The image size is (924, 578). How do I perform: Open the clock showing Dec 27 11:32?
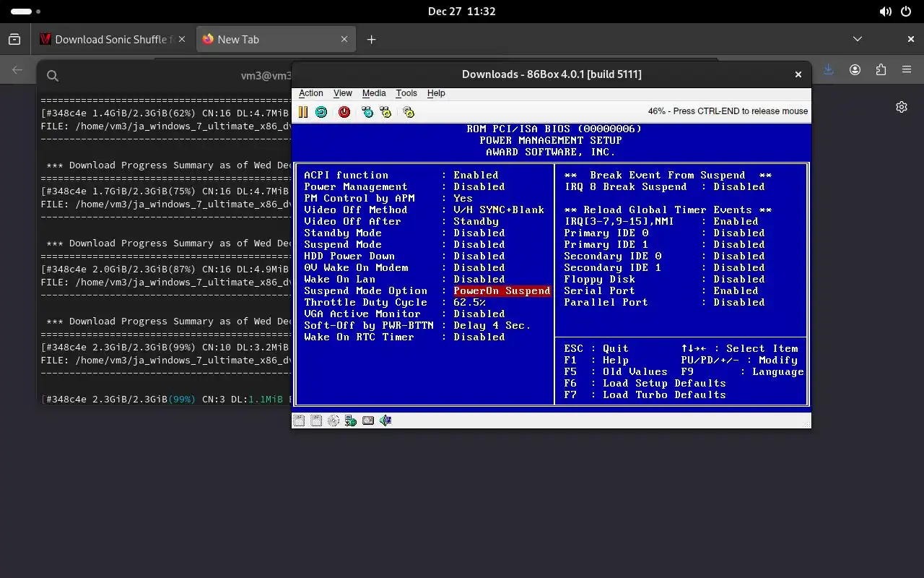pos(462,12)
